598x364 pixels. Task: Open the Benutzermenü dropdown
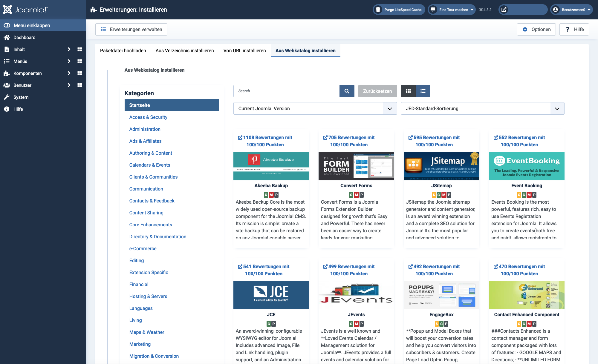pyautogui.click(x=571, y=10)
